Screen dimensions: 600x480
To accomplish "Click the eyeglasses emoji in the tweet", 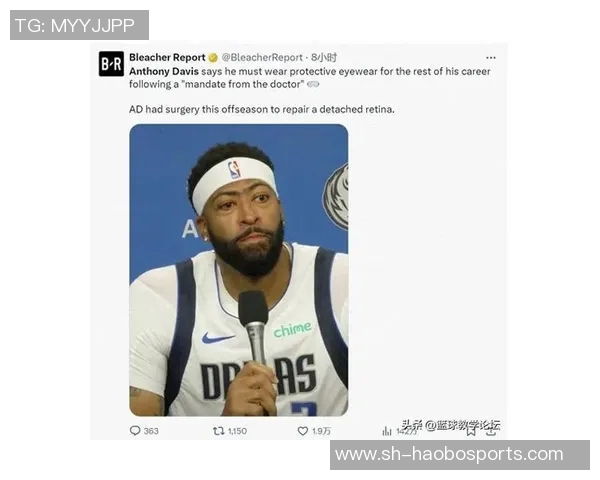I will pyautogui.click(x=313, y=84).
